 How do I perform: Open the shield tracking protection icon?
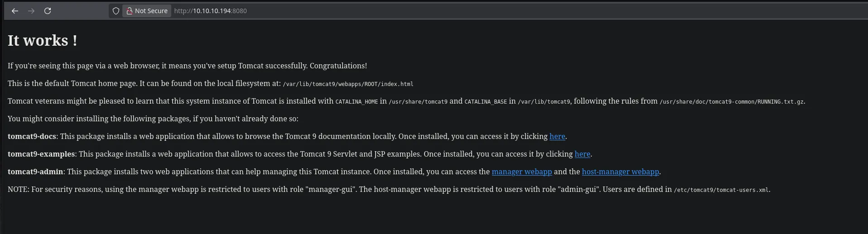[116, 11]
